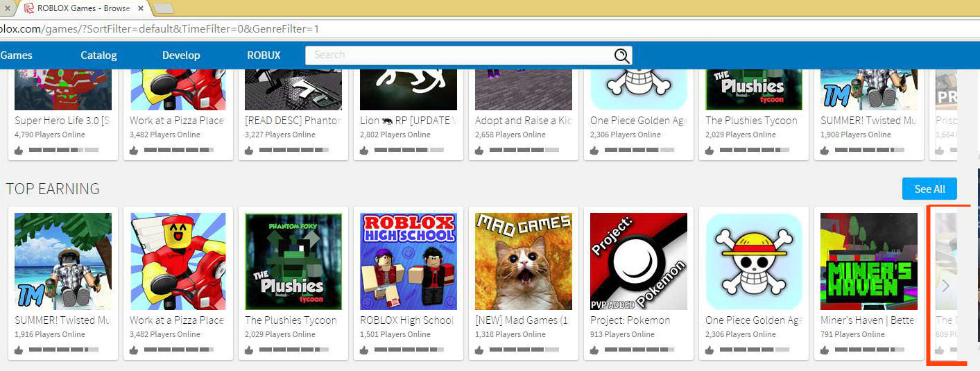Click rating bar under ROBLOX High School
This screenshot has width=980, height=371.
[409, 350]
